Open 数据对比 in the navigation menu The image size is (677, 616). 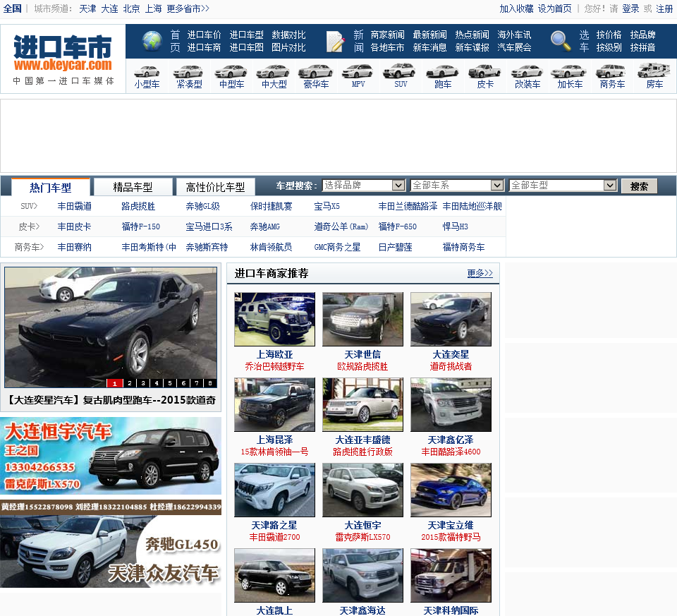coord(288,35)
